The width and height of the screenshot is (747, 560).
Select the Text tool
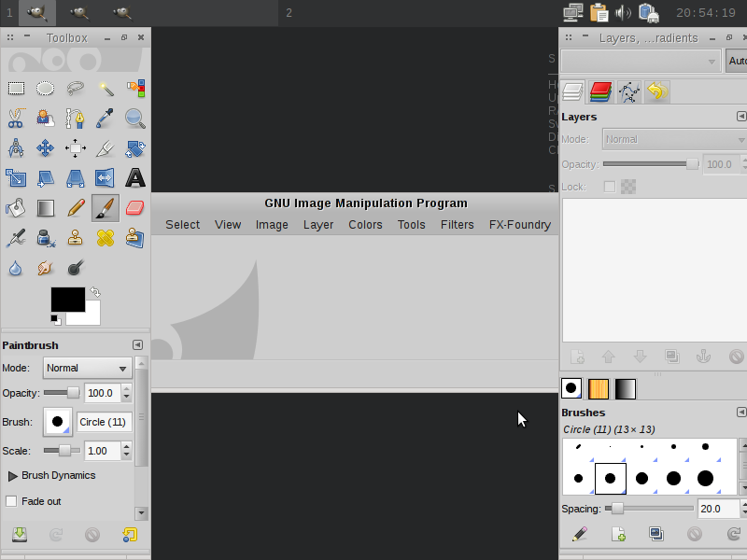point(135,178)
